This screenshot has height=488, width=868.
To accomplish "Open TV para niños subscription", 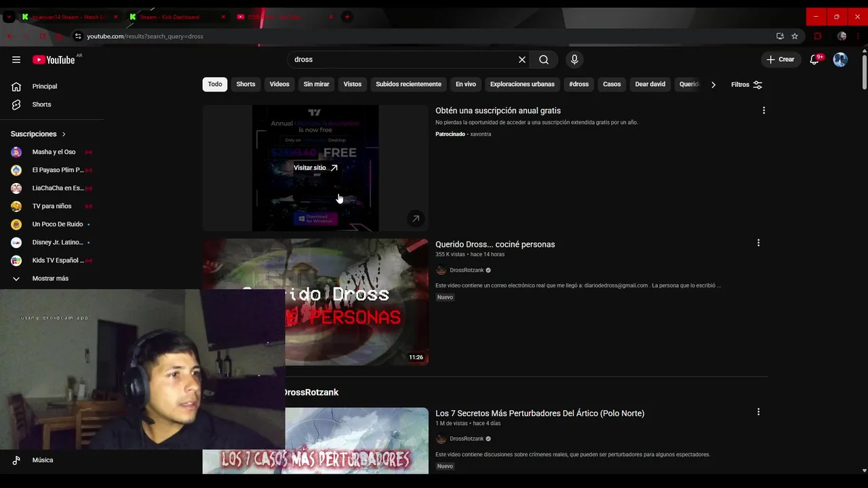I will pos(52,206).
